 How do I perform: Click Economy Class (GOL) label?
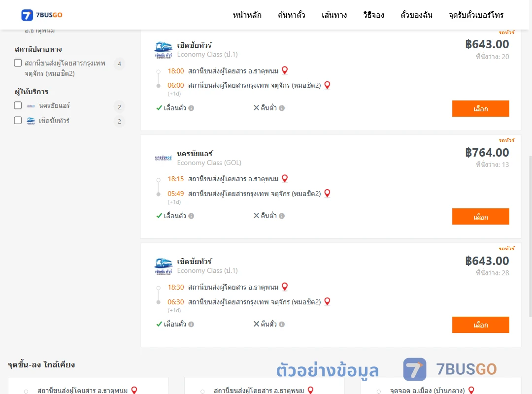[209, 163]
